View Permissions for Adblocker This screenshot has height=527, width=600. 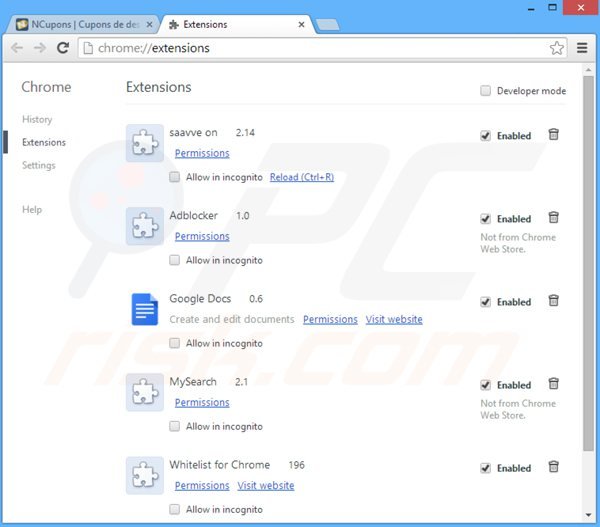[x=202, y=236]
